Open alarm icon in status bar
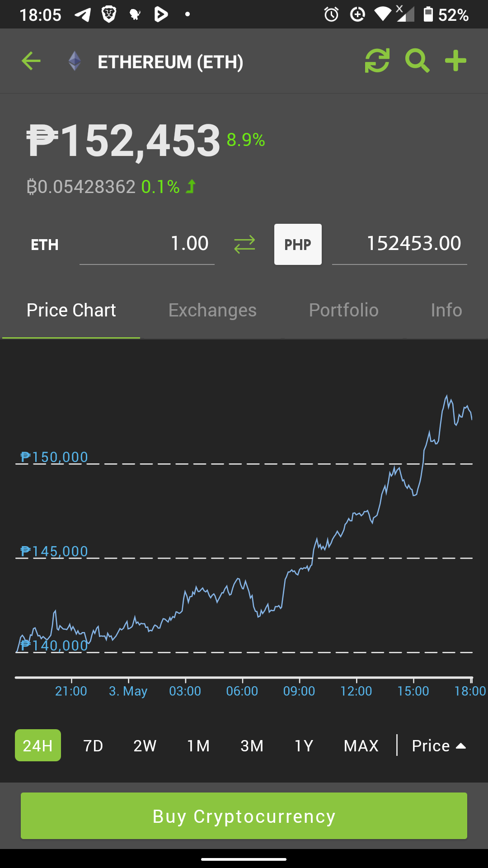 (x=331, y=14)
